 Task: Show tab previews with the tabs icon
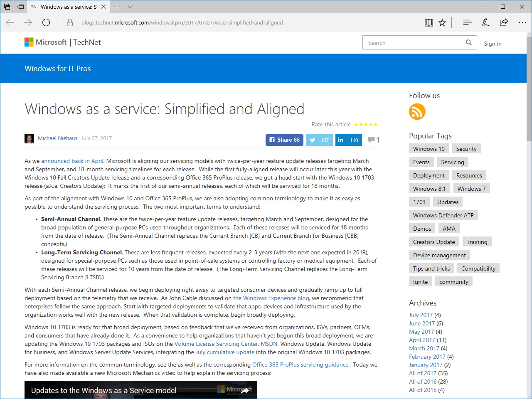[7, 7]
